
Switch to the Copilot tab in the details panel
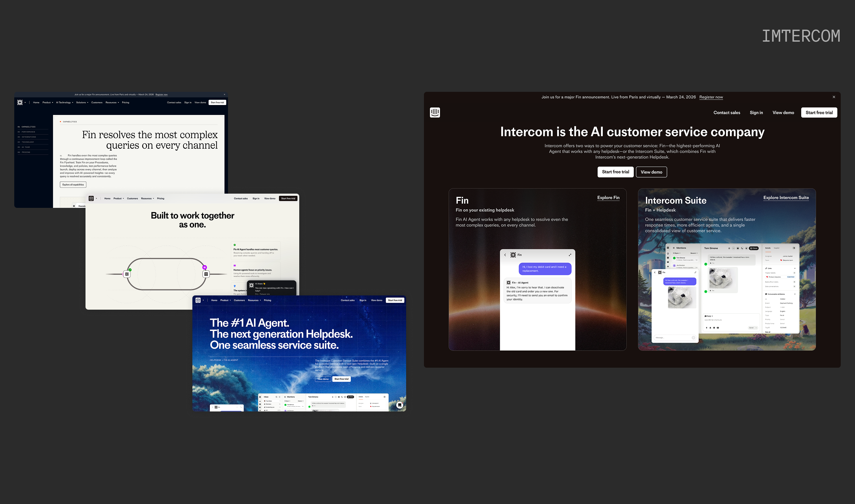pos(777,248)
